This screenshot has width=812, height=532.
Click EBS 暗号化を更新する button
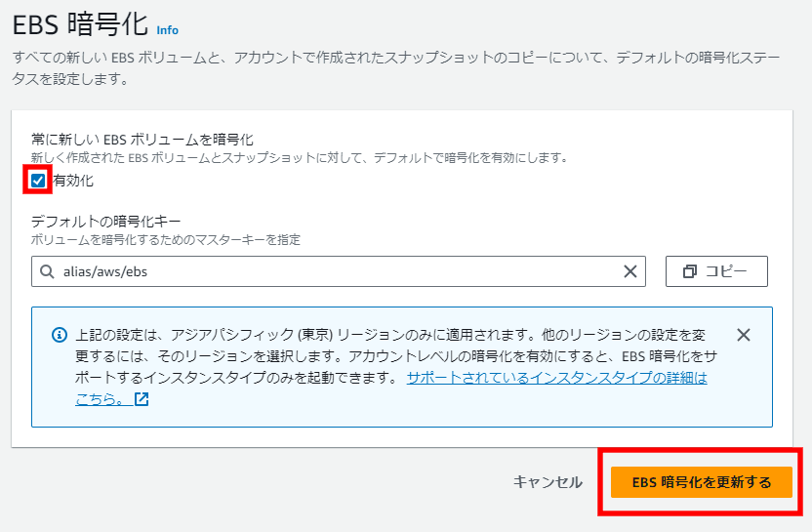[701, 482]
